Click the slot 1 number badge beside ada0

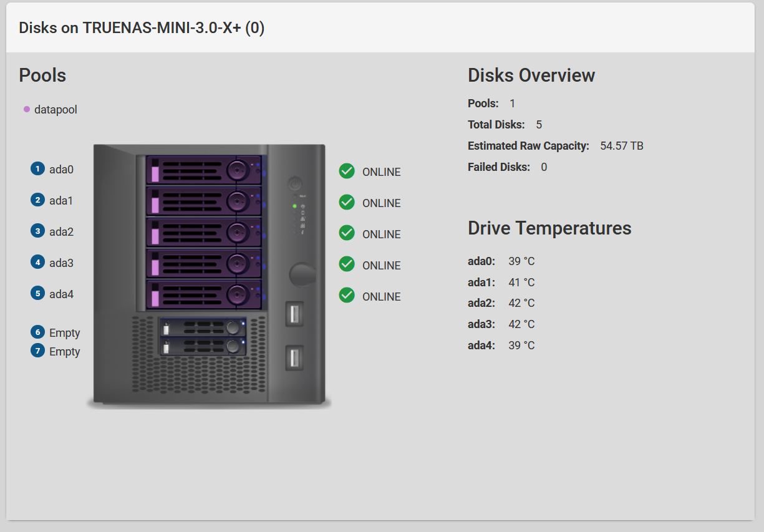click(38, 169)
